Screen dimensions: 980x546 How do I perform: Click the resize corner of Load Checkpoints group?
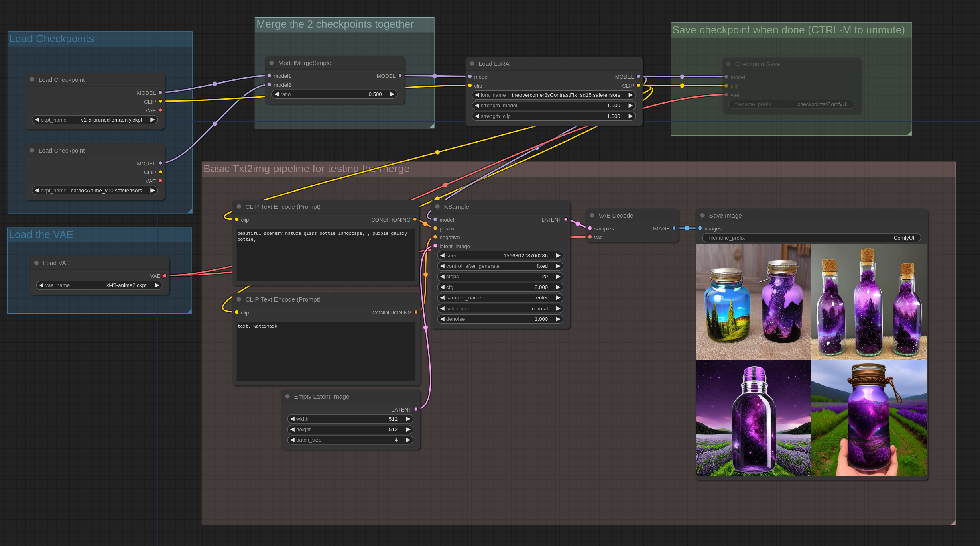point(190,211)
